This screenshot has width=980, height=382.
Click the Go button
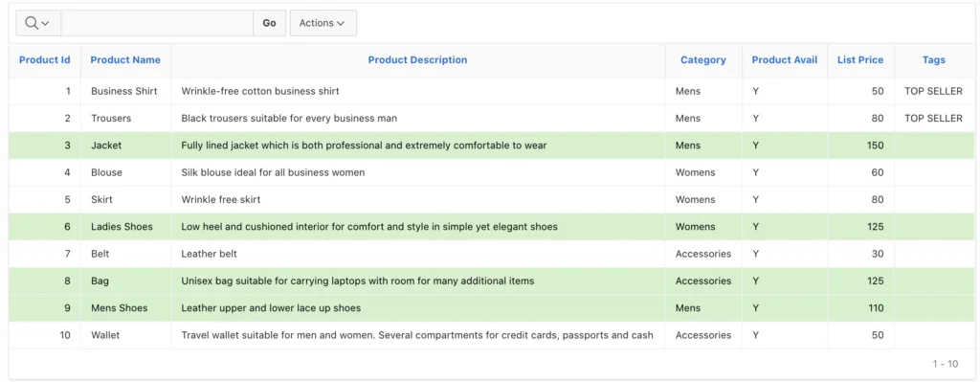[269, 23]
